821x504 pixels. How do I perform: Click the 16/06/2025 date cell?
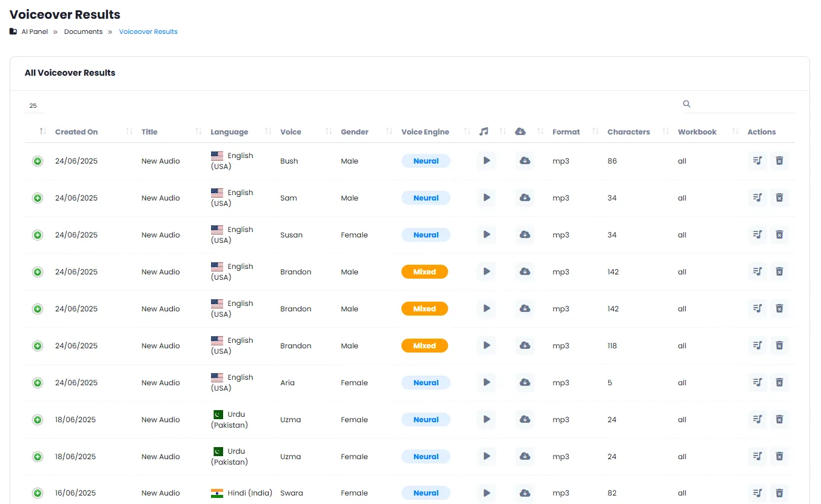tap(76, 493)
